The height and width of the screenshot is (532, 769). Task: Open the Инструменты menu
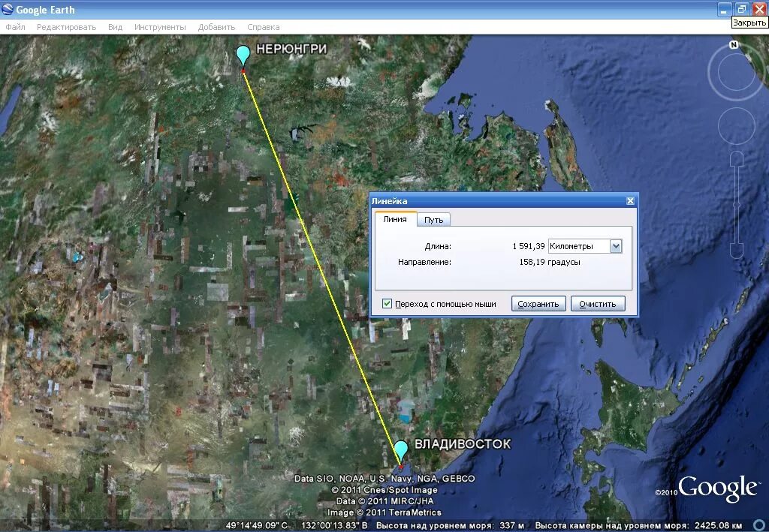pos(160,27)
